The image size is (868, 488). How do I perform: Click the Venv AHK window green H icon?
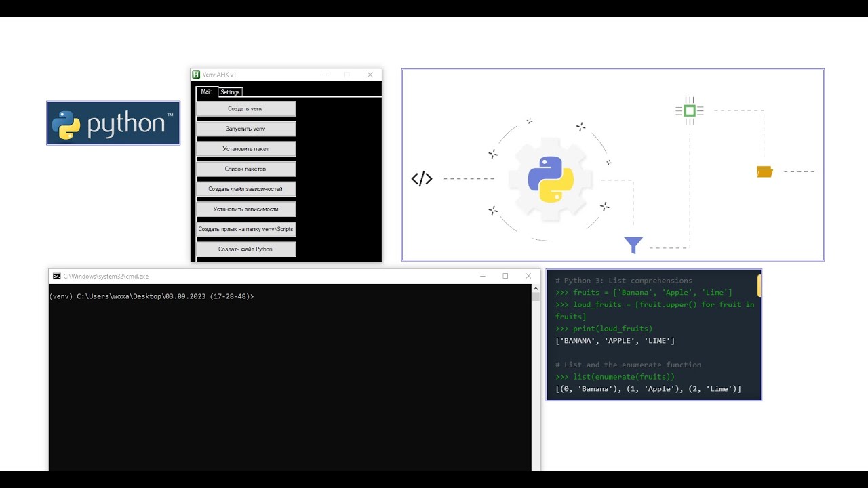196,75
